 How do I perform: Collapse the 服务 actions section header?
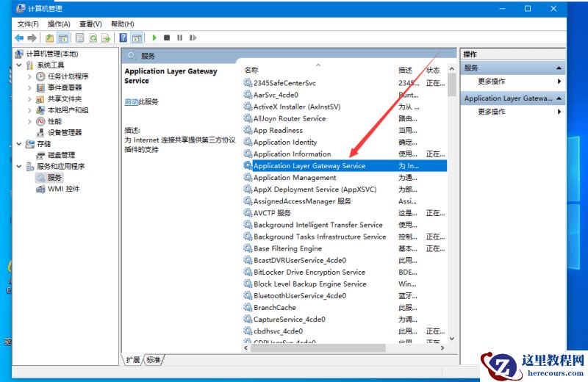tap(512, 68)
